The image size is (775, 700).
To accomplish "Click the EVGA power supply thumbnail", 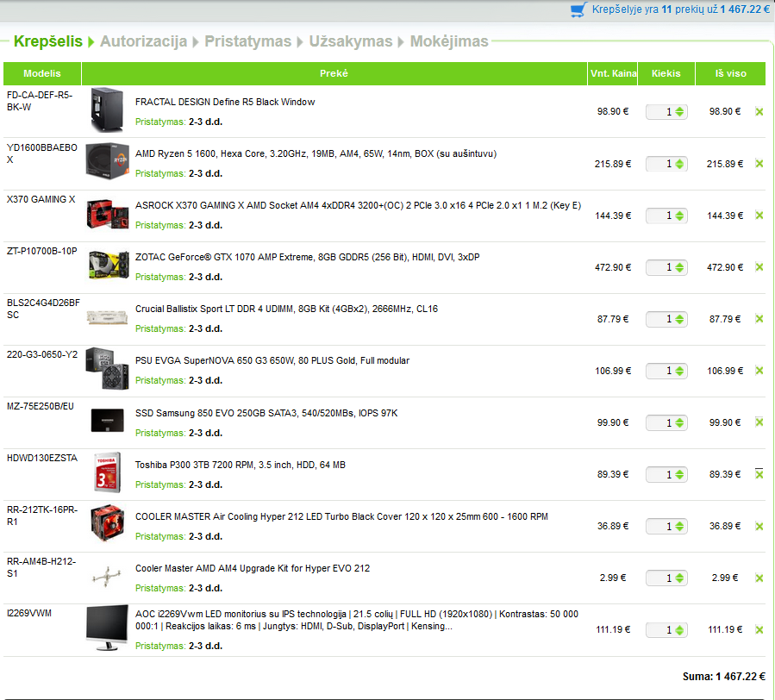I will (107, 368).
